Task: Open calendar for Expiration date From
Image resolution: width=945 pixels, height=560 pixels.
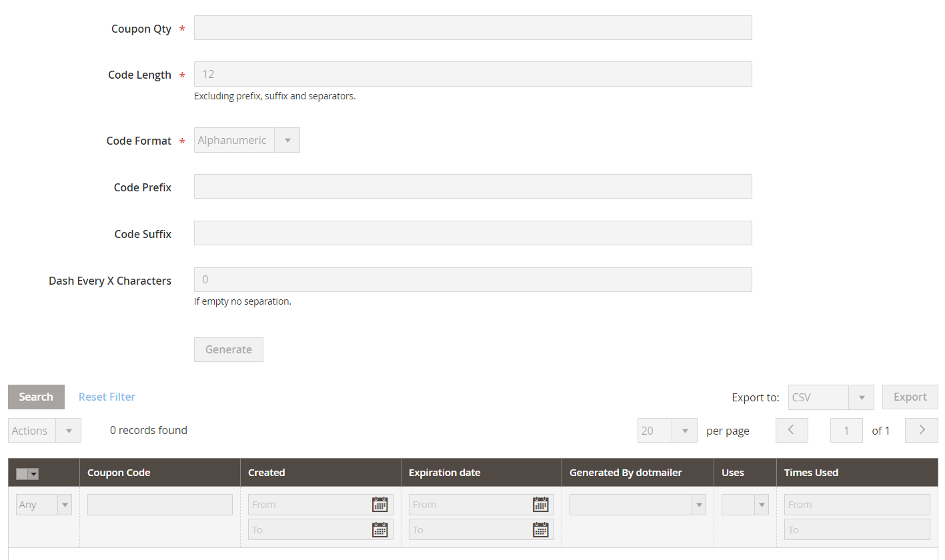Action: (x=540, y=505)
